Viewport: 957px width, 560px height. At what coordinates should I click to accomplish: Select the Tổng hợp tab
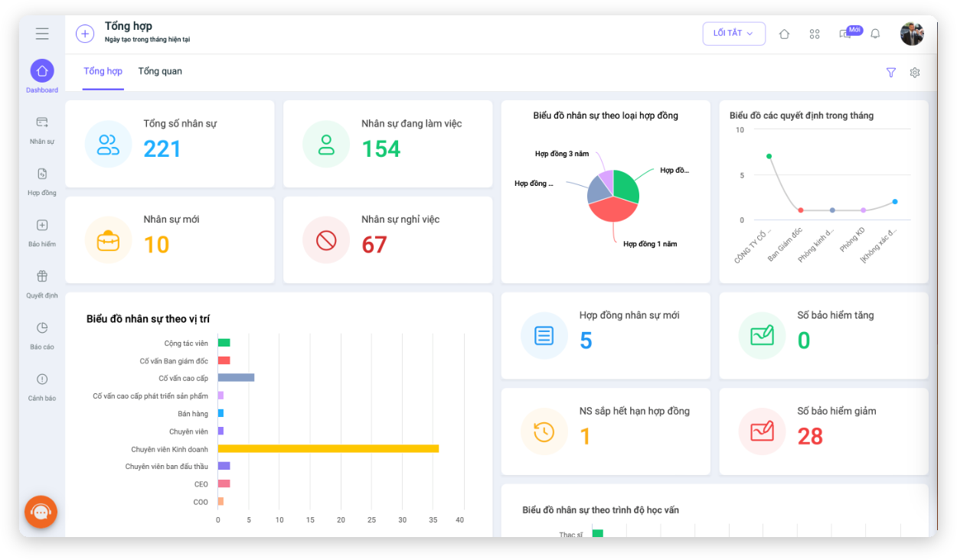tap(103, 71)
